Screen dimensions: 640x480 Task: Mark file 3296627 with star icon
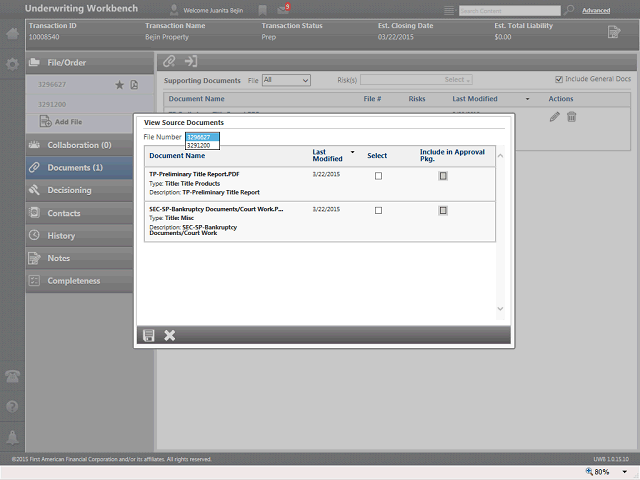[x=119, y=85]
